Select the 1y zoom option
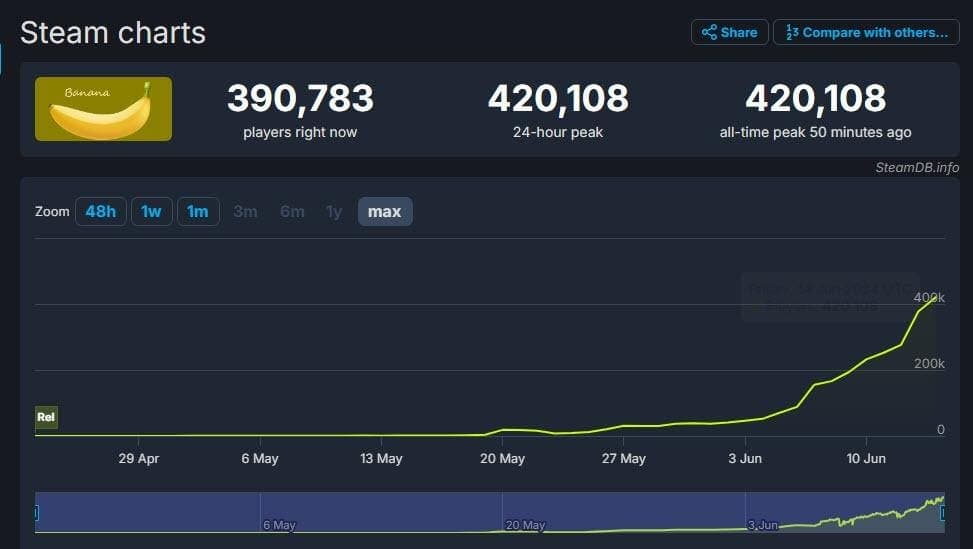The image size is (973, 549). point(334,212)
